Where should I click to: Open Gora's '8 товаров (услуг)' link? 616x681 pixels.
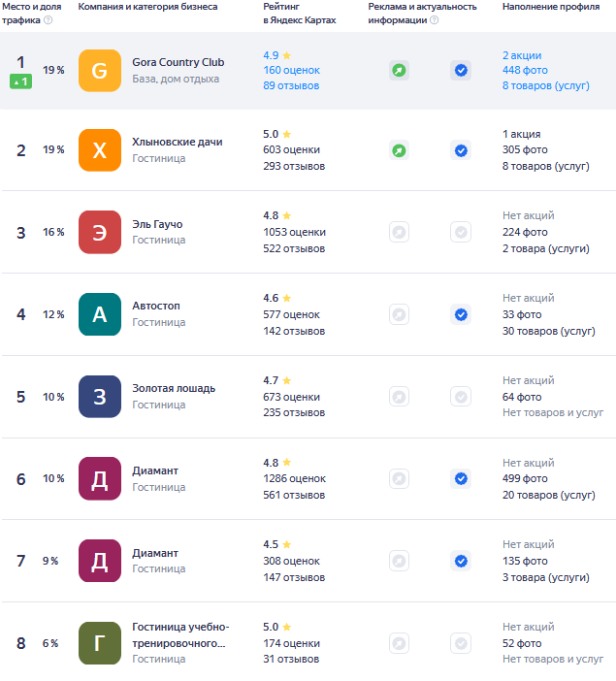tap(546, 85)
